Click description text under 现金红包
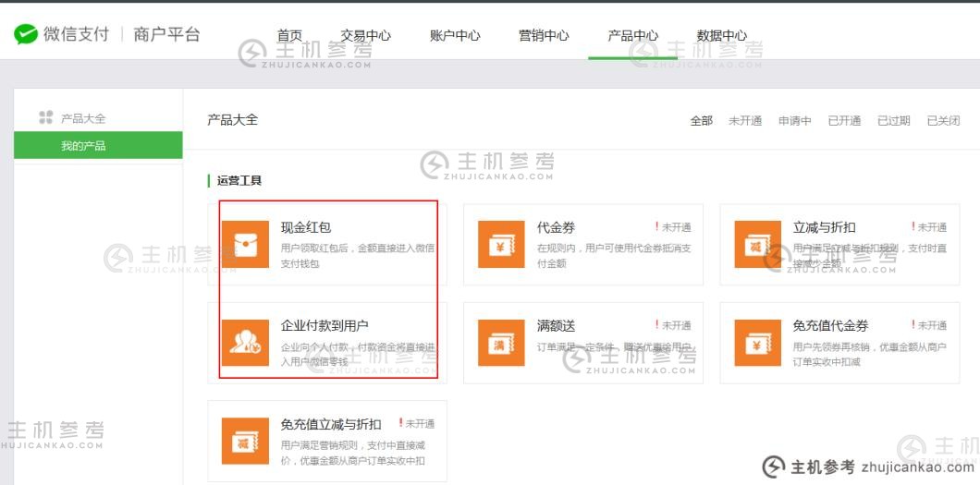The height and width of the screenshot is (485, 980). [x=358, y=256]
